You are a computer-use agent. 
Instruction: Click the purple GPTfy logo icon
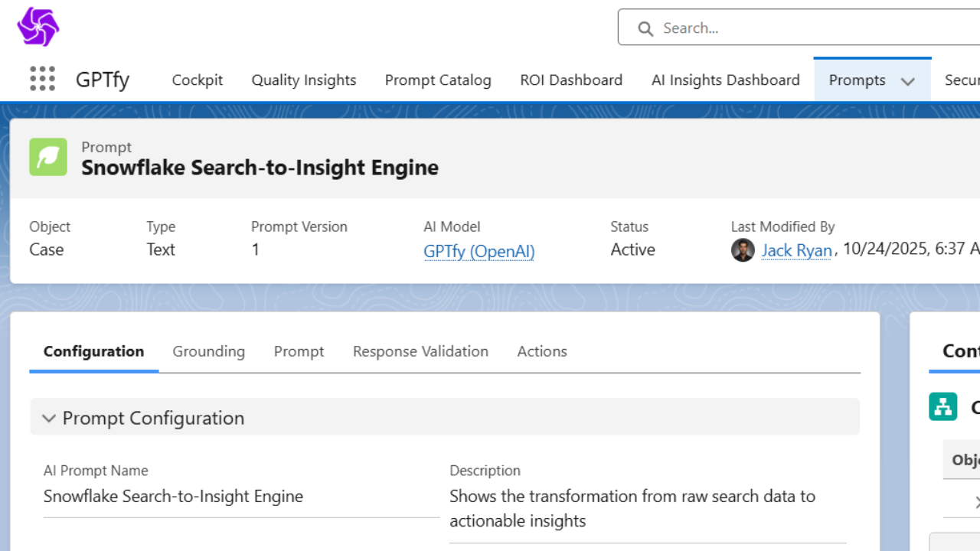[x=38, y=28]
